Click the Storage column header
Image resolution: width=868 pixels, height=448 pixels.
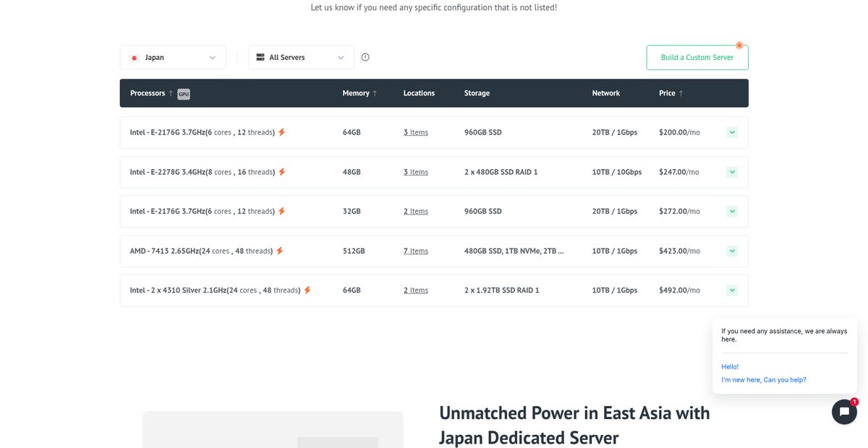tap(477, 93)
